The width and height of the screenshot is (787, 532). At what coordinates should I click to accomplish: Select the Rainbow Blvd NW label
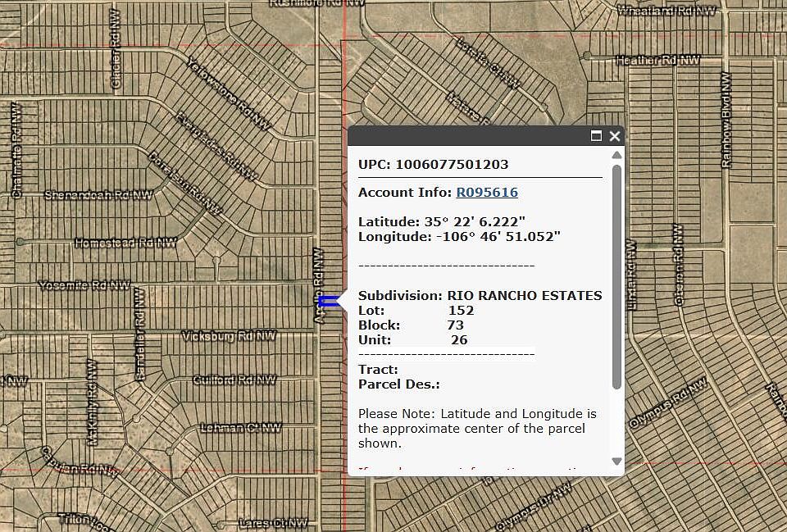pyautogui.click(x=726, y=120)
